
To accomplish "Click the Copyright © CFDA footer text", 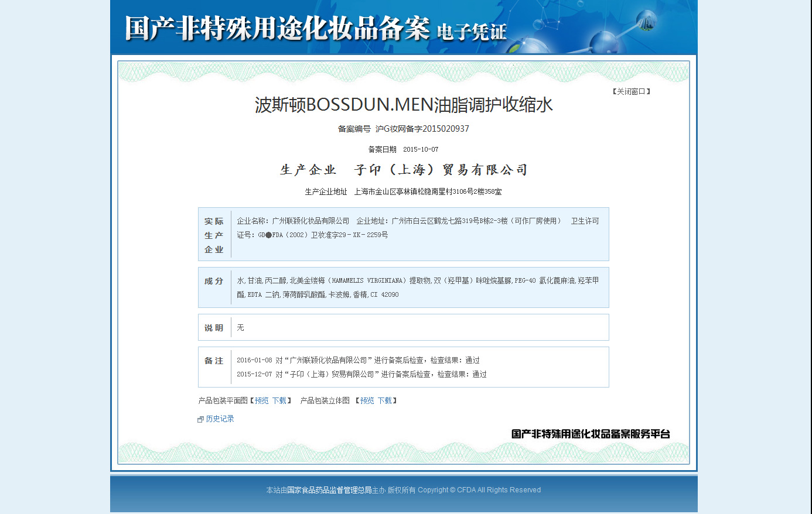I will tap(479, 490).
